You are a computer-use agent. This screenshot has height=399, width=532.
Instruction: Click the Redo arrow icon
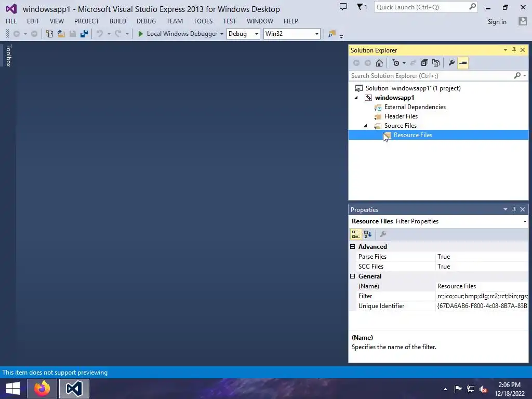click(x=118, y=34)
